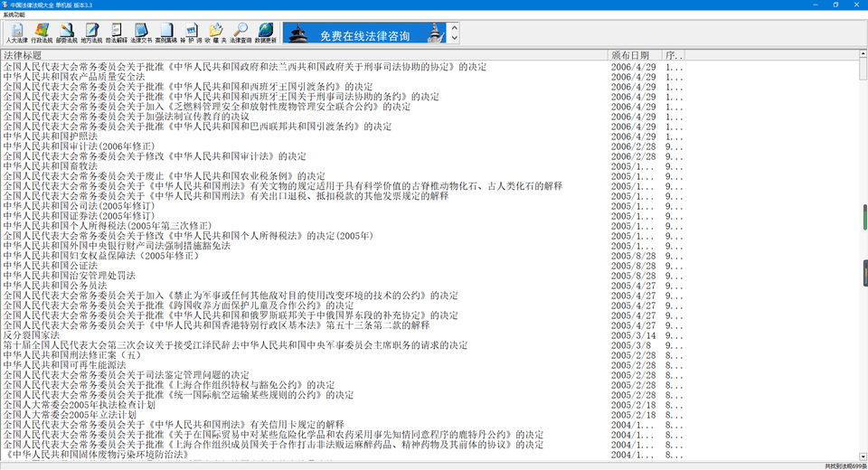Open the 系统功能 menu
The image size is (868, 470).
pos(16,15)
